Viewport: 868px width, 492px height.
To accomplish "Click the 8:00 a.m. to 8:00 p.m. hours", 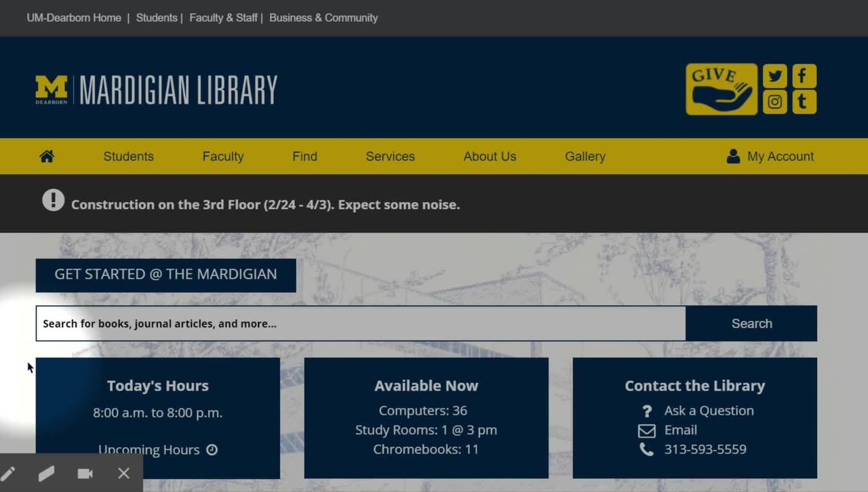I will [x=157, y=413].
